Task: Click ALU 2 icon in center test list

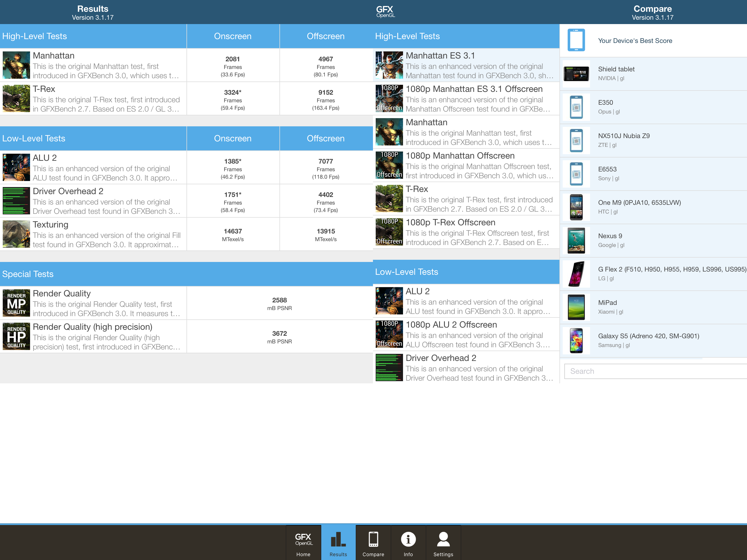Action: click(x=389, y=301)
